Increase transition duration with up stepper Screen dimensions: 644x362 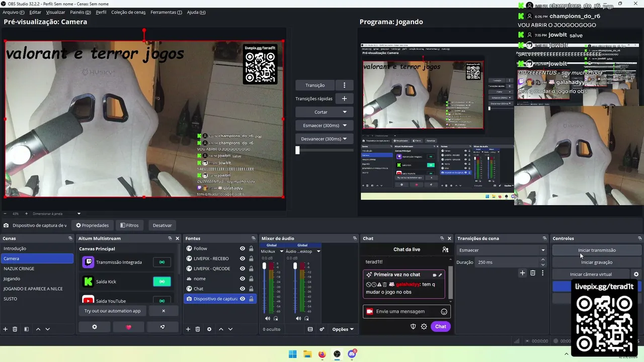pyautogui.click(x=543, y=259)
